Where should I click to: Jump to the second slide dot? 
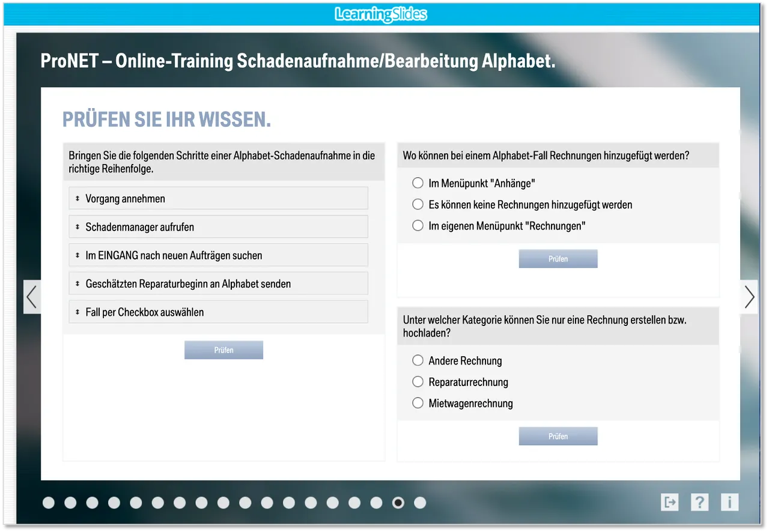(x=70, y=503)
